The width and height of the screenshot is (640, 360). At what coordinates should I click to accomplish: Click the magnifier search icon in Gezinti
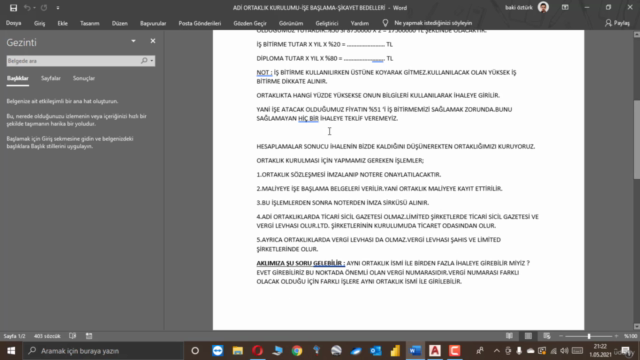[x=144, y=61]
